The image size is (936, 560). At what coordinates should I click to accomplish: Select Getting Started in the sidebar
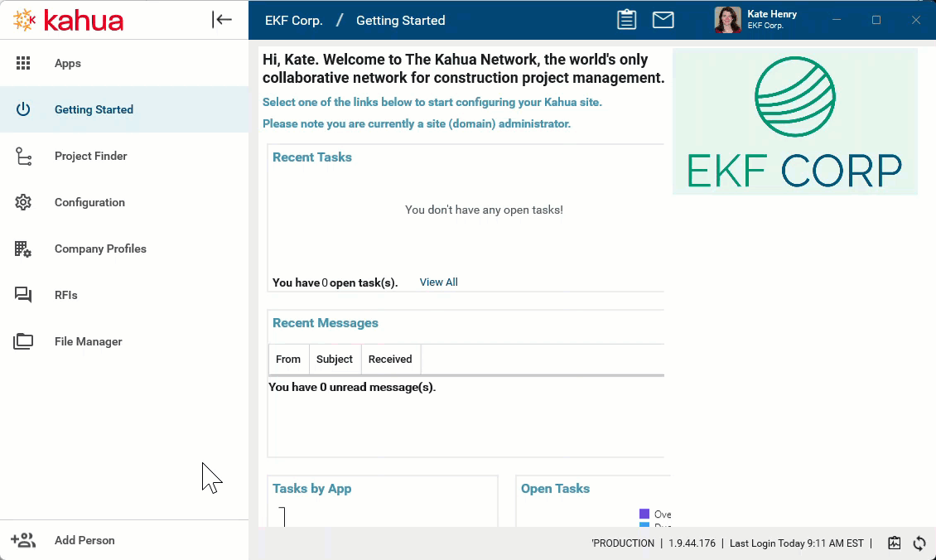click(94, 109)
